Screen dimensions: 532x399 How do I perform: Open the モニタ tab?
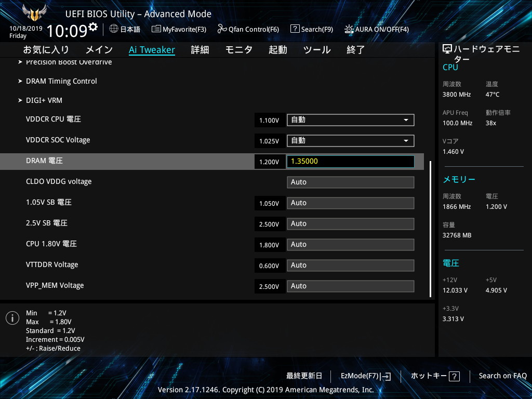pyautogui.click(x=239, y=50)
